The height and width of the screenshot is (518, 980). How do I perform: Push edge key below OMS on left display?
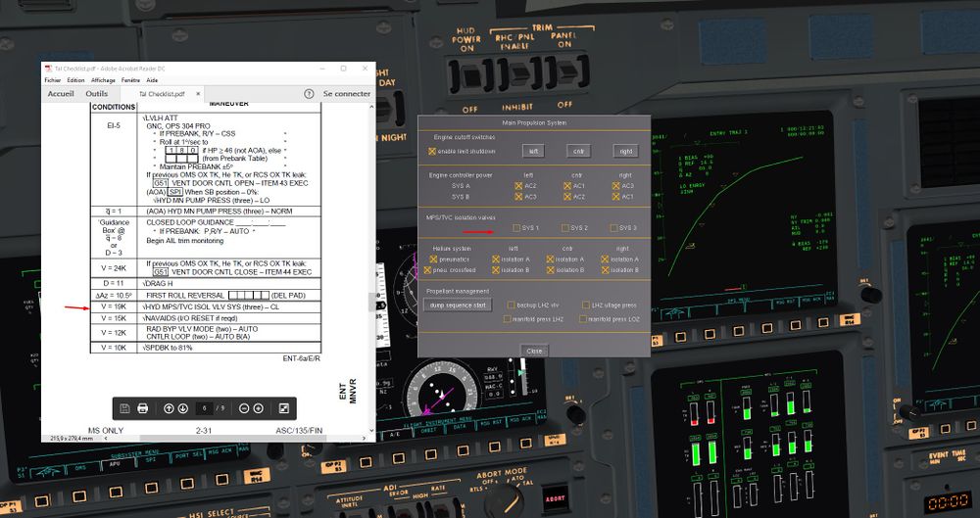coord(78,496)
